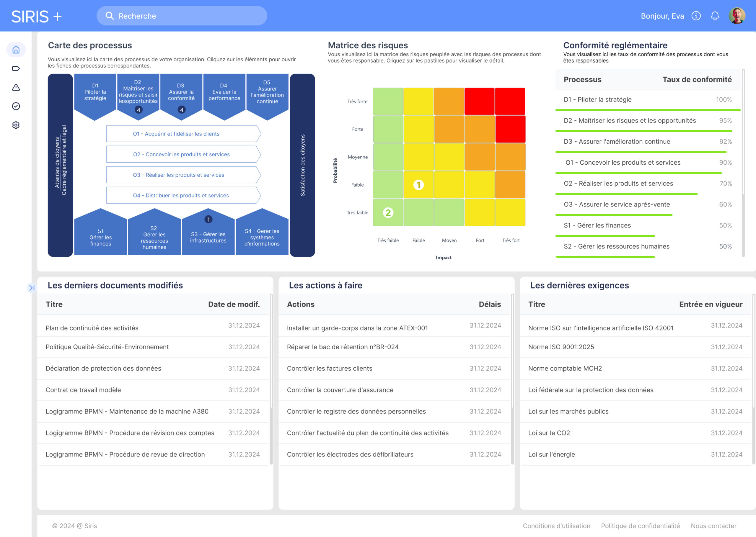Click the SIRIS + logo
Image resolution: width=756 pixels, height=537 pixels.
(x=36, y=16)
